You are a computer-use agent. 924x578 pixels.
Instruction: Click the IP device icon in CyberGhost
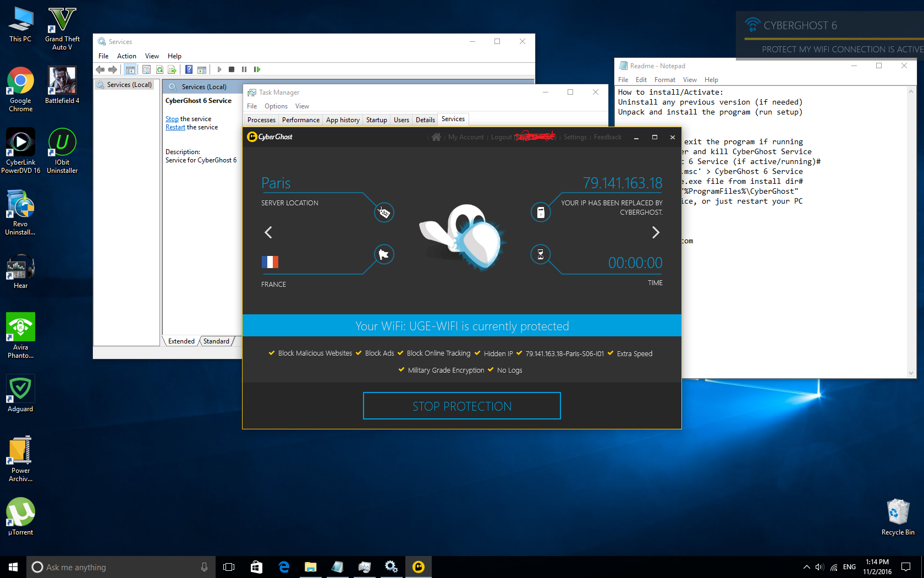tap(541, 212)
